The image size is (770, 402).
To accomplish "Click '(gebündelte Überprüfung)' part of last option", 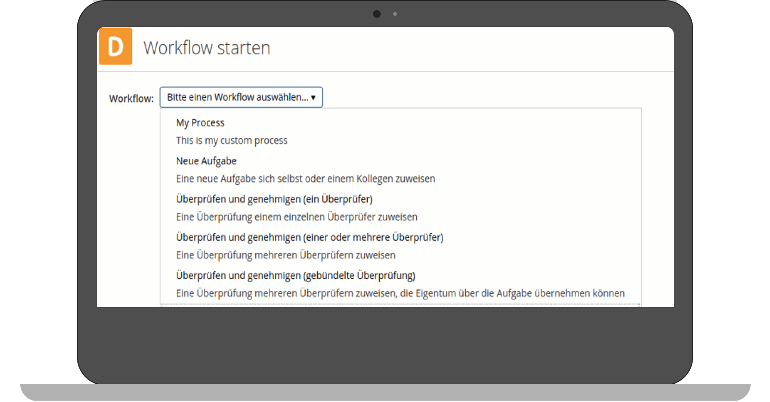I will pos(359,276).
